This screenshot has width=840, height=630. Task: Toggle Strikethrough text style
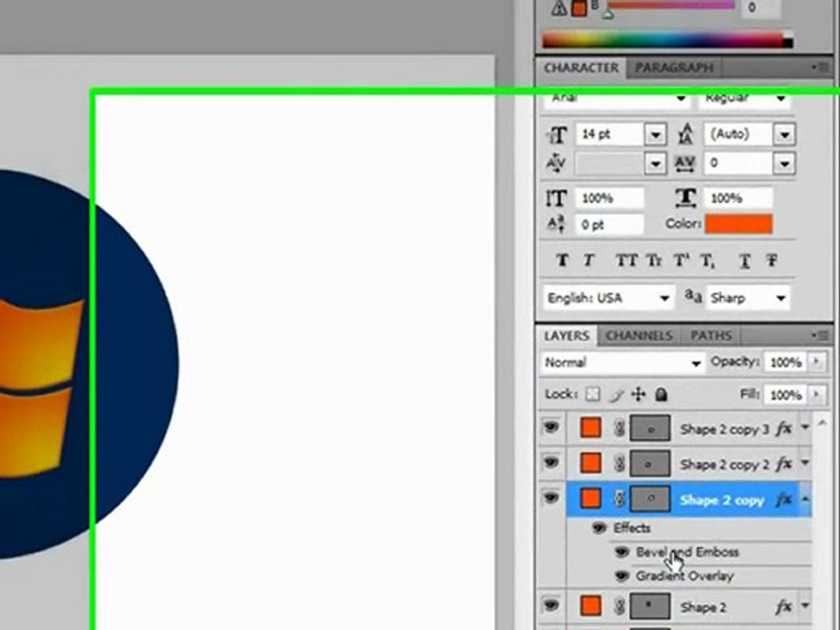click(772, 261)
